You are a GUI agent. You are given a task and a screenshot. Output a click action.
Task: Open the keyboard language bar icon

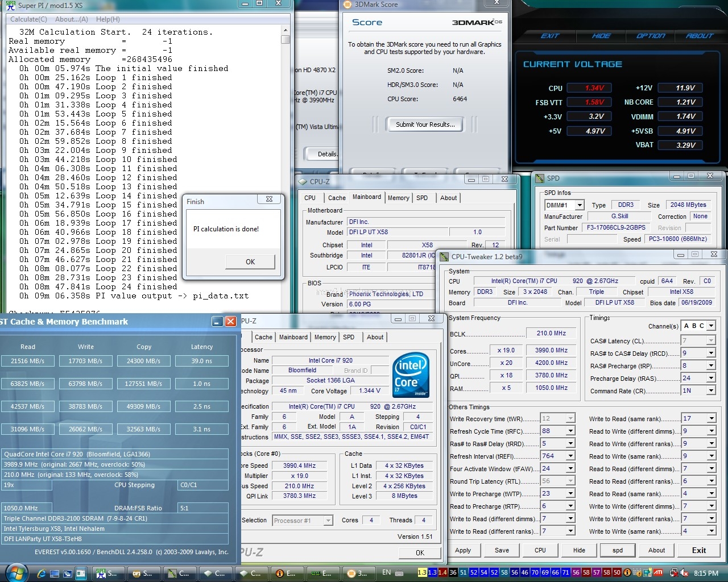[400, 573]
